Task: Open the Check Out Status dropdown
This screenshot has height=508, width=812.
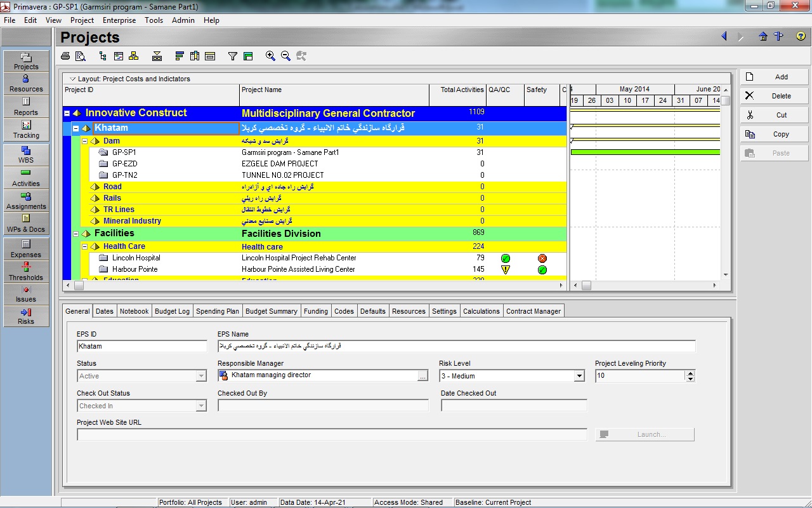Action: (201, 406)
